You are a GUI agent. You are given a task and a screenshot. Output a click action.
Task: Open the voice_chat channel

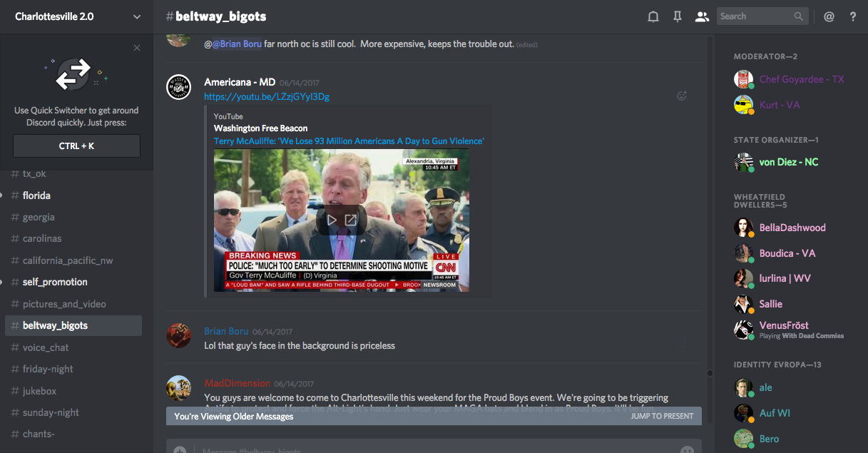pyautogui.click(x=46, y=347)
